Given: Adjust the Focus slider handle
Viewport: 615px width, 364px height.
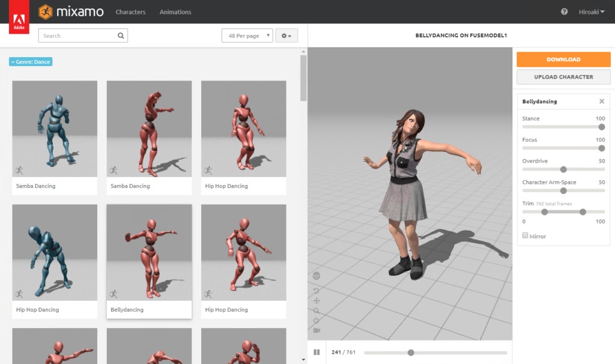Looking at the screenshot, I should 602,148.
